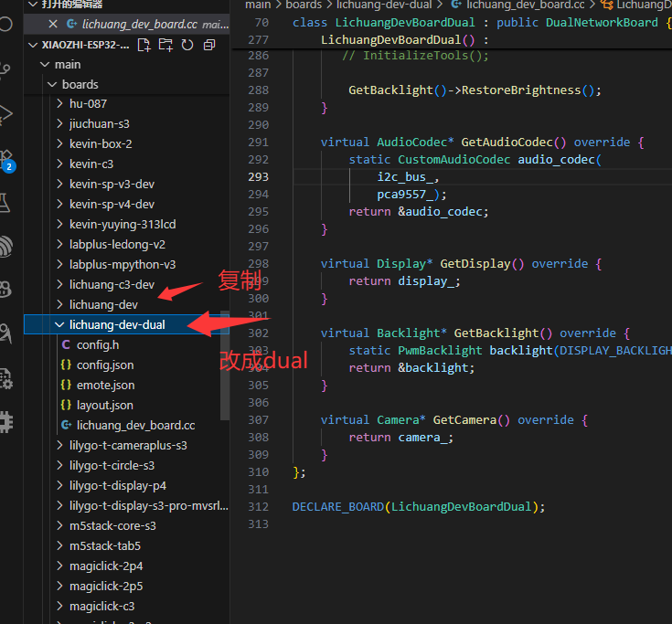Image resolution: width=672 pixels, height=624 pixels.
Task: Open the emote.json file
Action: click(x=104, y=385)
